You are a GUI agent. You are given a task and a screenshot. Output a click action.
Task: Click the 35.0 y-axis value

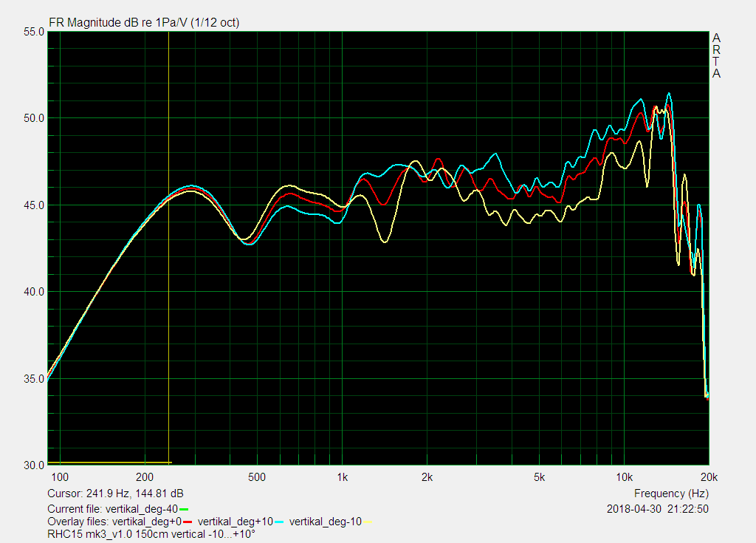(x=34, y=378)
